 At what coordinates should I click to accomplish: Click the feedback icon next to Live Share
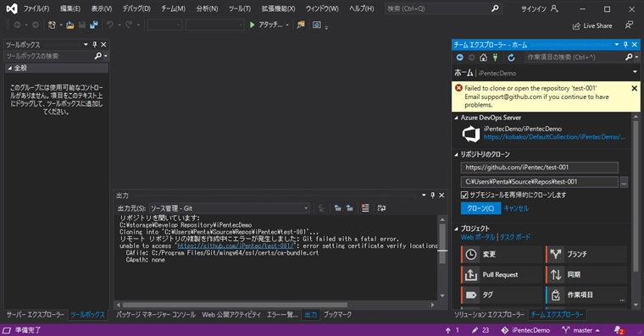click(x=629, y=25)
